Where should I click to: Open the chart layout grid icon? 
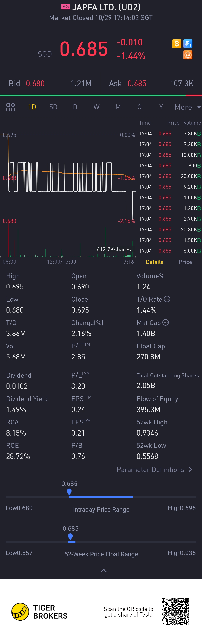[10, 107]
